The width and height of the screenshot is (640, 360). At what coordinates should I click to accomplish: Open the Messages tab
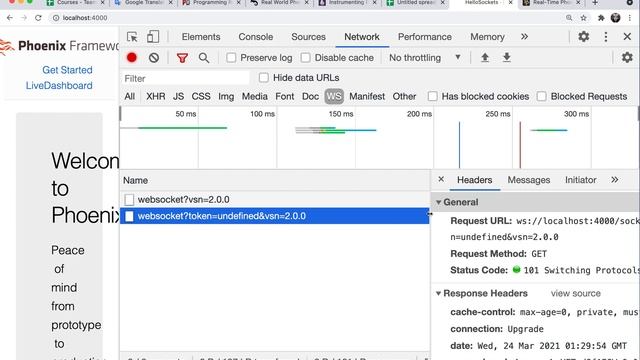[529, 180]
